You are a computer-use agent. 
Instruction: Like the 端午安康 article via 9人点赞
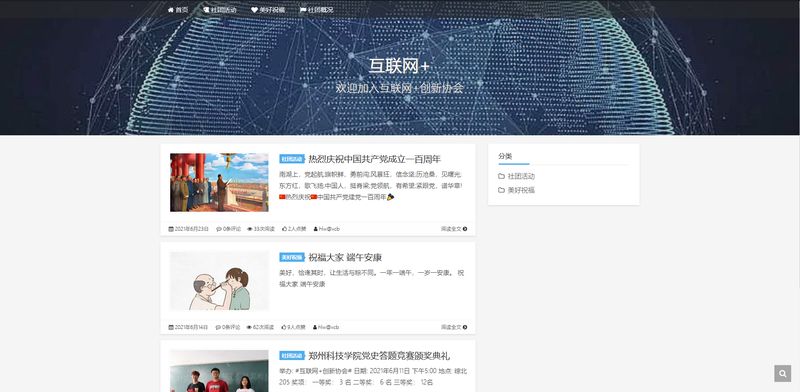tap(293, 327)
